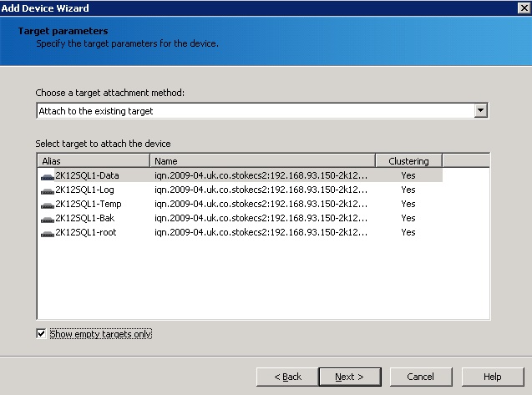Open the target attachment method dropdown arrow
Screen dimensions: 532x395
coord(480,110)
